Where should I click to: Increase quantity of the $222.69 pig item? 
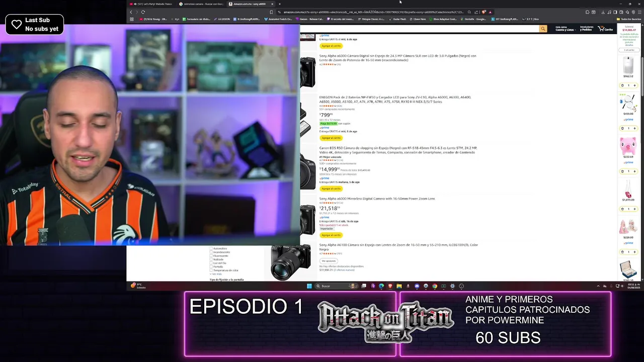634,171
